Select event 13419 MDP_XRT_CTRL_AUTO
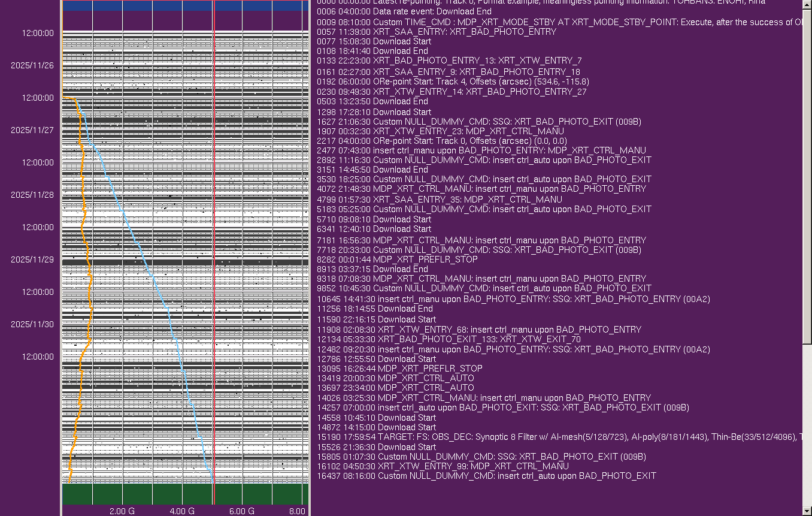The image size is (812, 516). pos(395,378)
